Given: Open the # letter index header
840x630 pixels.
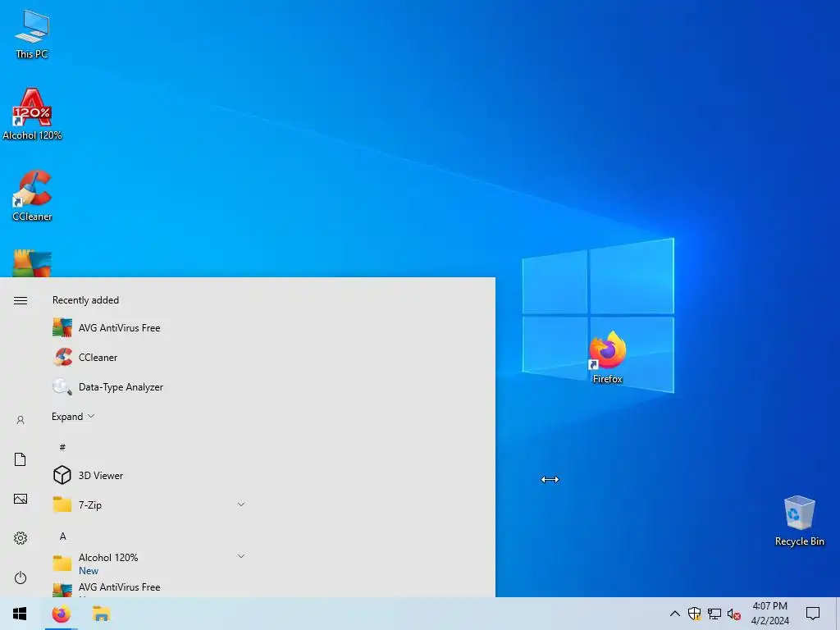Looking at the screenshot, I should pos(62,447).
